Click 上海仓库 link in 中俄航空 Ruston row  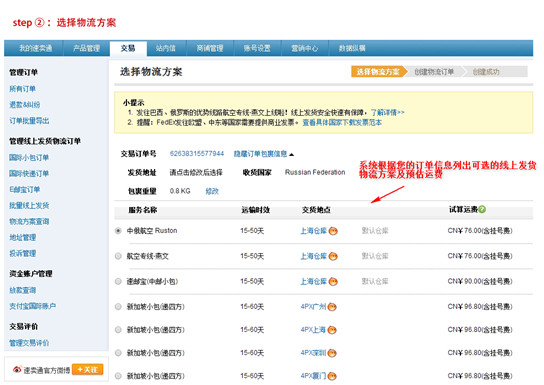(x=314, y=231)
